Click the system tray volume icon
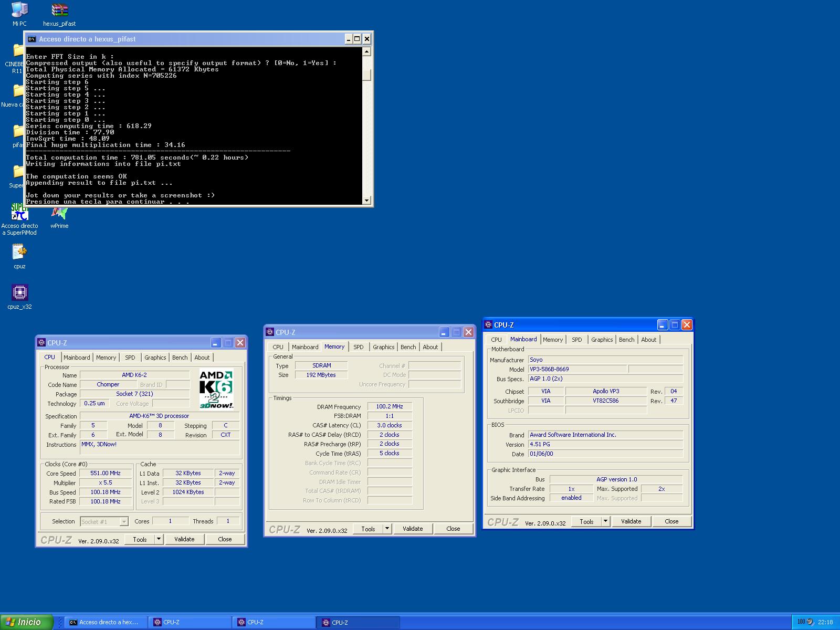Screen dimensions: 840x630 coord(810,622)
